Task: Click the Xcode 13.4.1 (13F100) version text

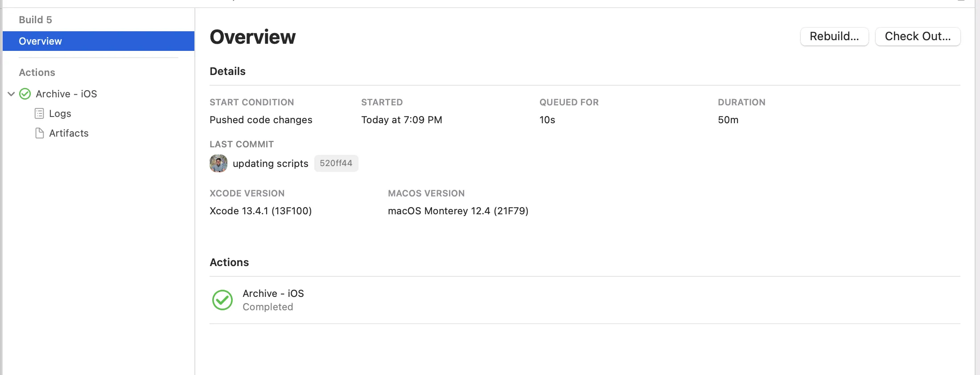Action: pos(260,211)
